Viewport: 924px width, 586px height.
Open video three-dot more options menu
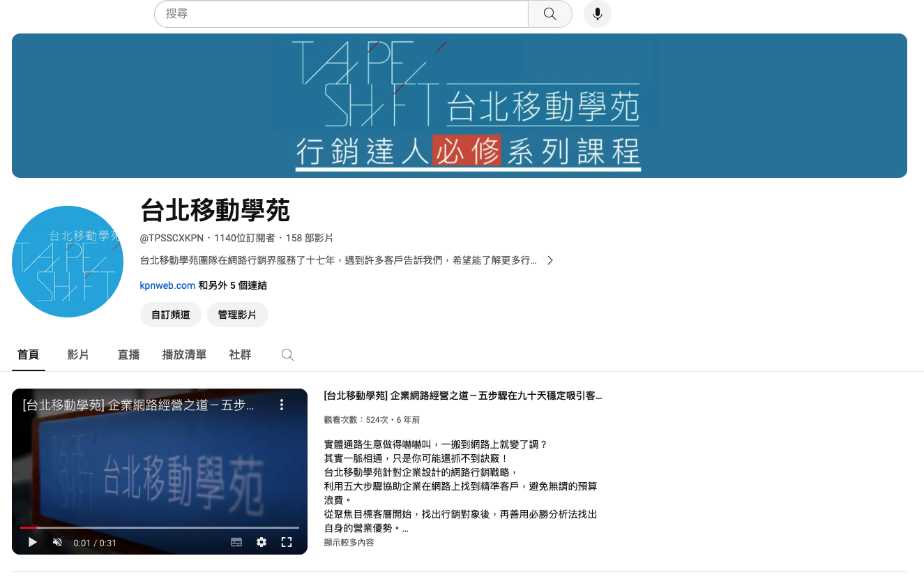pos(282,405)
